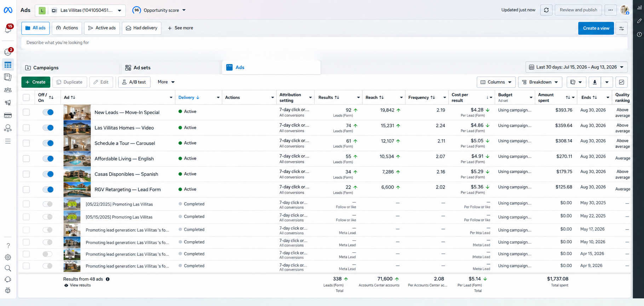Open Billing card icon in sidebar
This screenshot has width=644, height=306.
pos(8,115)
